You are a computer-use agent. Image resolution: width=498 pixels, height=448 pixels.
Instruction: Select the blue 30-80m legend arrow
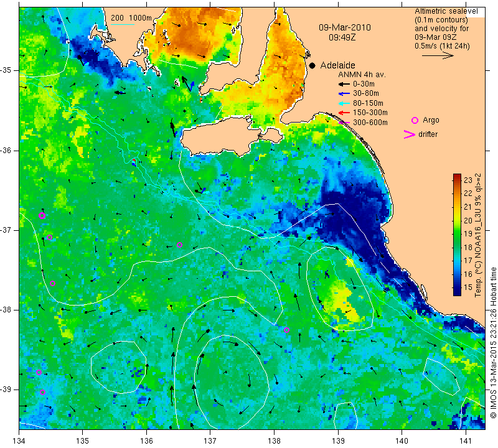[x=344, y=94]
